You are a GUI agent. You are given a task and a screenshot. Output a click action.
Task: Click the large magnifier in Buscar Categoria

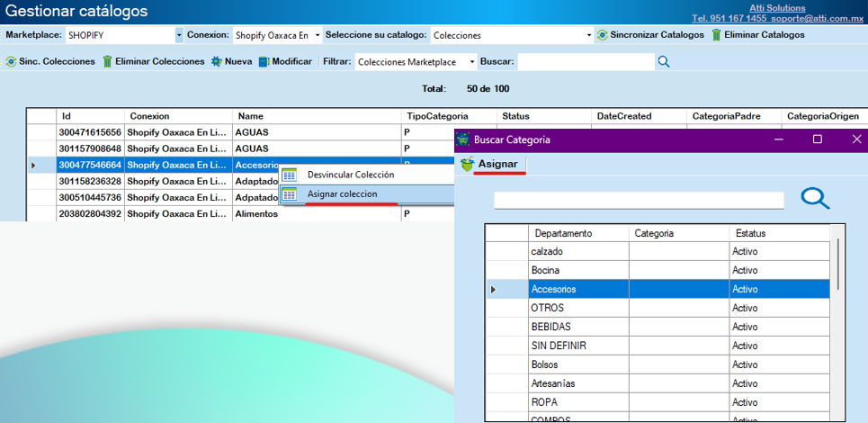pos(814,199)
